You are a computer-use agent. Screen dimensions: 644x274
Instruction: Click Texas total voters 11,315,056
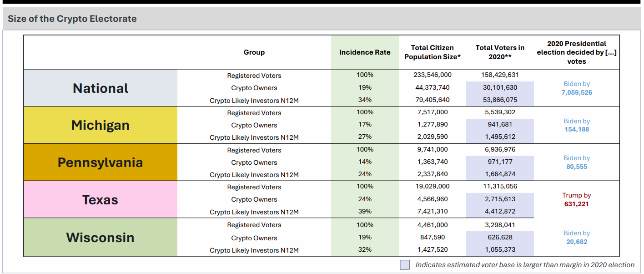(500, 186)
